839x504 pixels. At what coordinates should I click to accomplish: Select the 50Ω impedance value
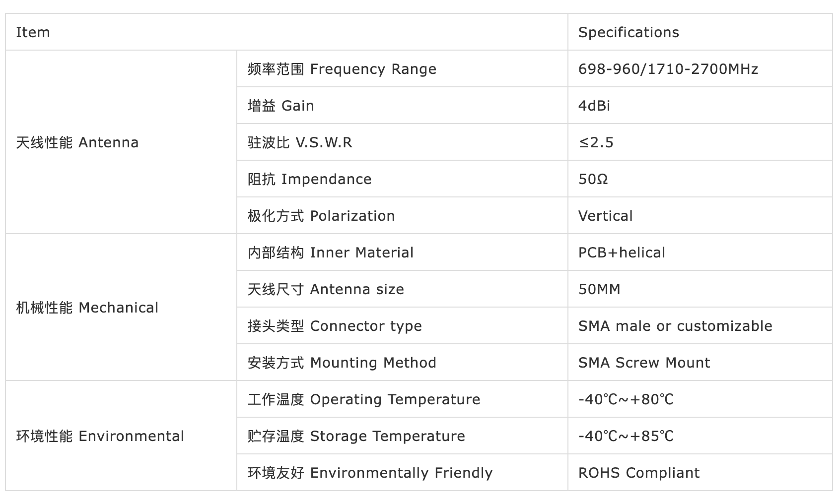point(593,179)
